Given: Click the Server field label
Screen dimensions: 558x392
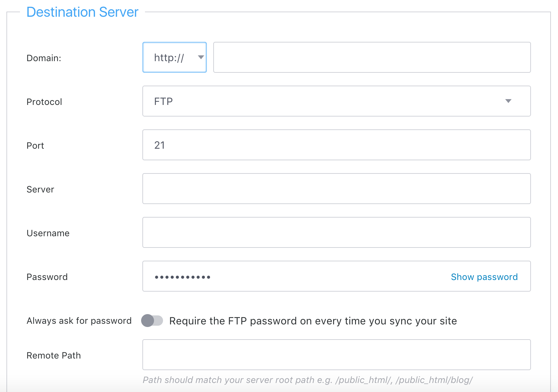Looking at the screenshot, I should tap(40, 190).
